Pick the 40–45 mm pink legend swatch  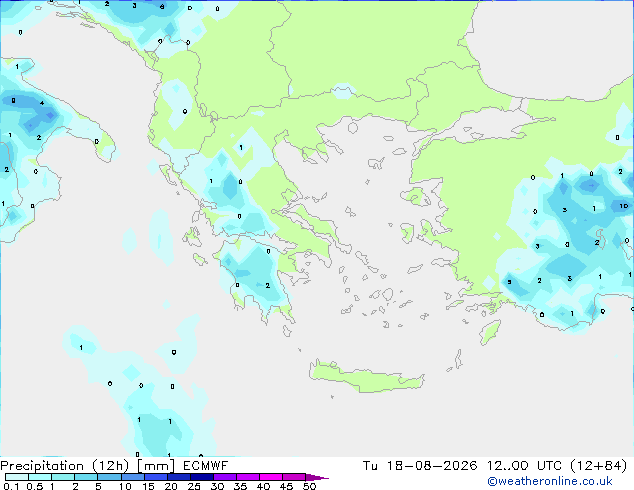271,477
